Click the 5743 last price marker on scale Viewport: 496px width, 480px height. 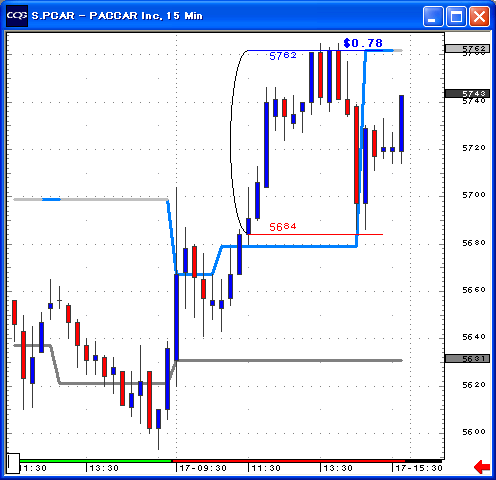click(x=468, y=93)
